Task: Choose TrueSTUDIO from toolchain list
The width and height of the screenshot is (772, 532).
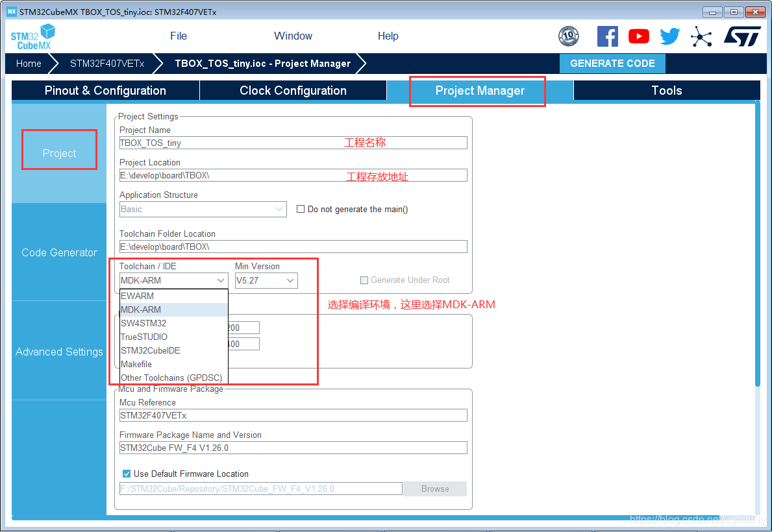Action: tap(174, 337)
